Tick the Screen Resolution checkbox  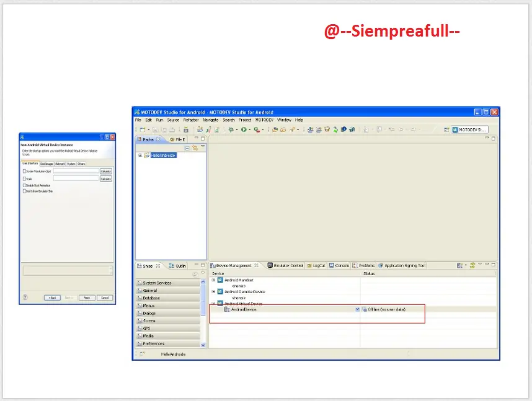click(x=24, y=171)
